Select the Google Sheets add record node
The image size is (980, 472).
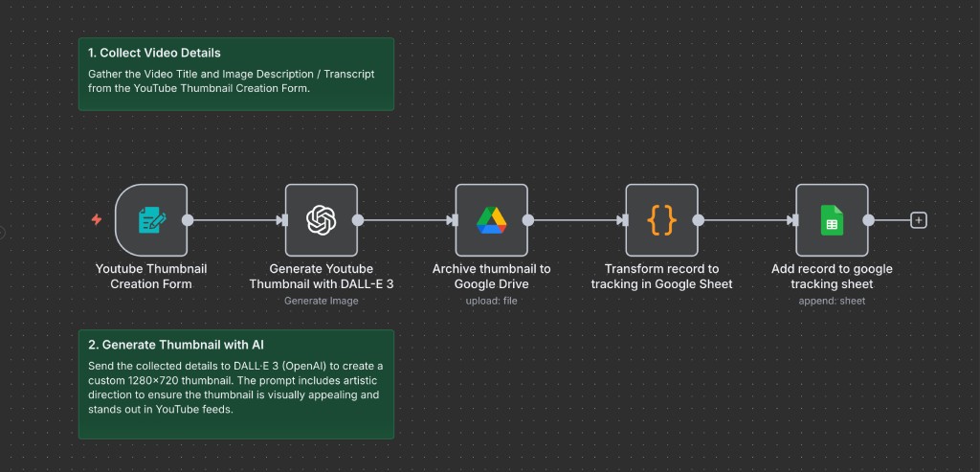click(x=832, y=220)
